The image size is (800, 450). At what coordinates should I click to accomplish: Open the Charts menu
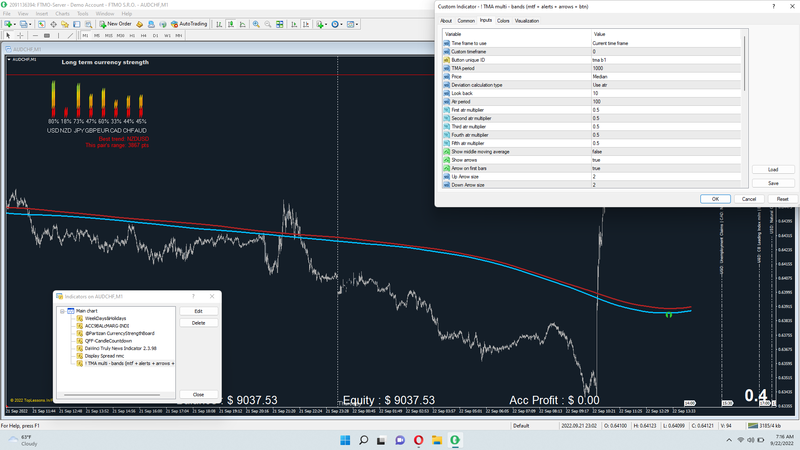coord(62,14)
